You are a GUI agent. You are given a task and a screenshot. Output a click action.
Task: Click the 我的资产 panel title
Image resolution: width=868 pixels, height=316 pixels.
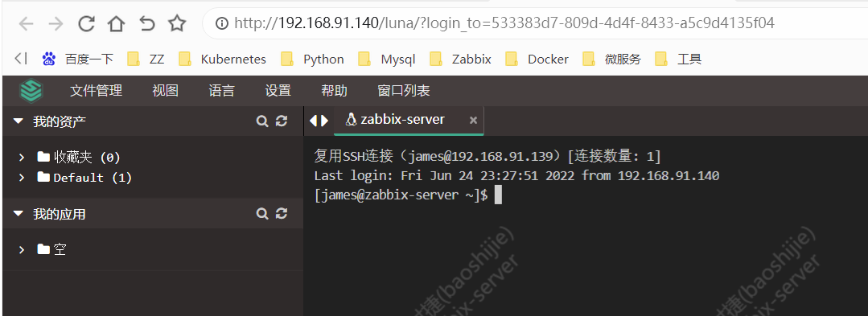click(60, 121)
